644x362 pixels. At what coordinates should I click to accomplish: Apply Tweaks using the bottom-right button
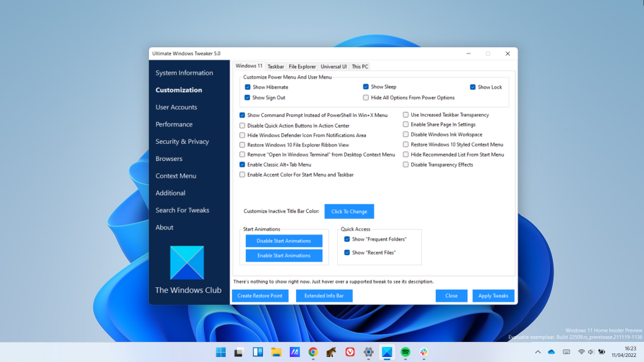(x=493, y=295)
